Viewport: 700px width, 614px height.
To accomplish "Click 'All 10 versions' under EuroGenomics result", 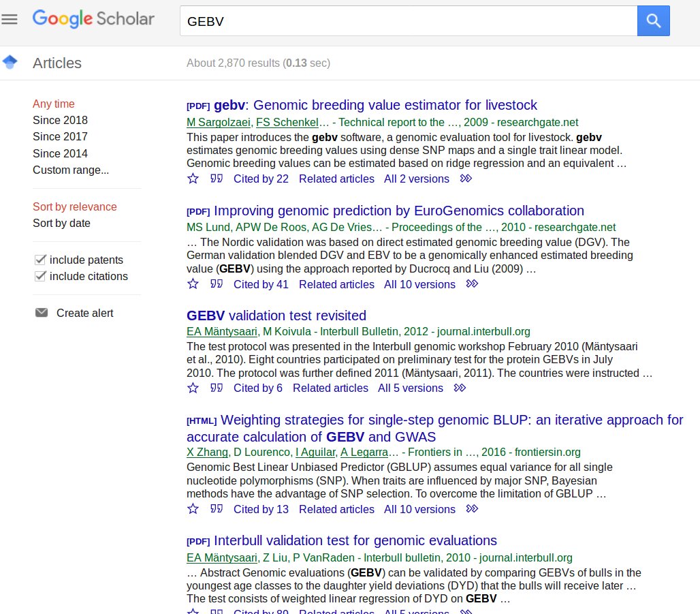I will tap(419, 284).
